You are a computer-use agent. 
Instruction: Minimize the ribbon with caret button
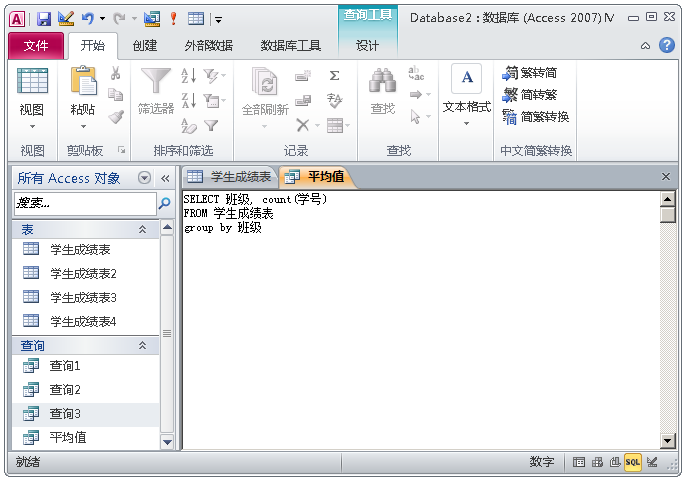tap(645, 45)
